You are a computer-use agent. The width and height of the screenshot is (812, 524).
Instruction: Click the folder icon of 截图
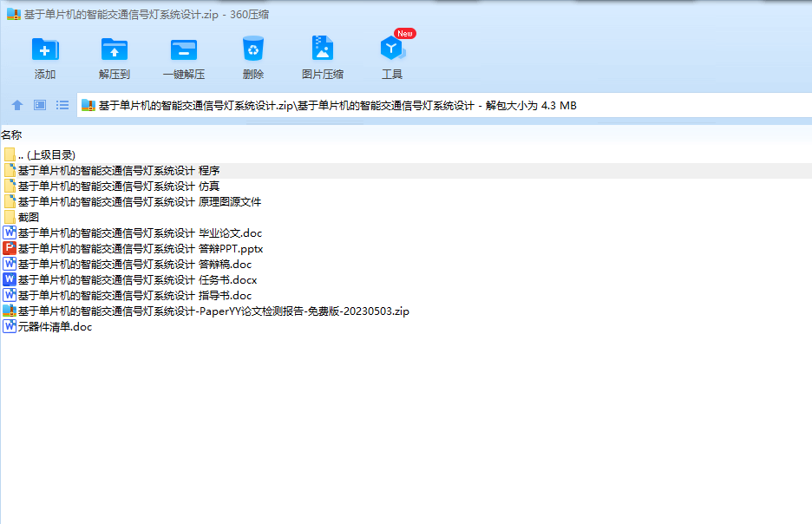[x=10, y=217]
